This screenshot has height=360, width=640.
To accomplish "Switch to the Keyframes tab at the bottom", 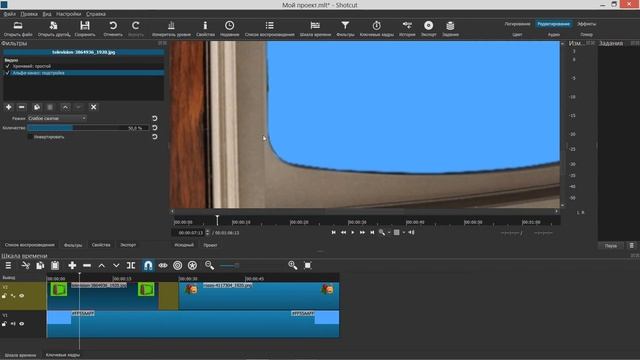I will [x=63, y=355].
